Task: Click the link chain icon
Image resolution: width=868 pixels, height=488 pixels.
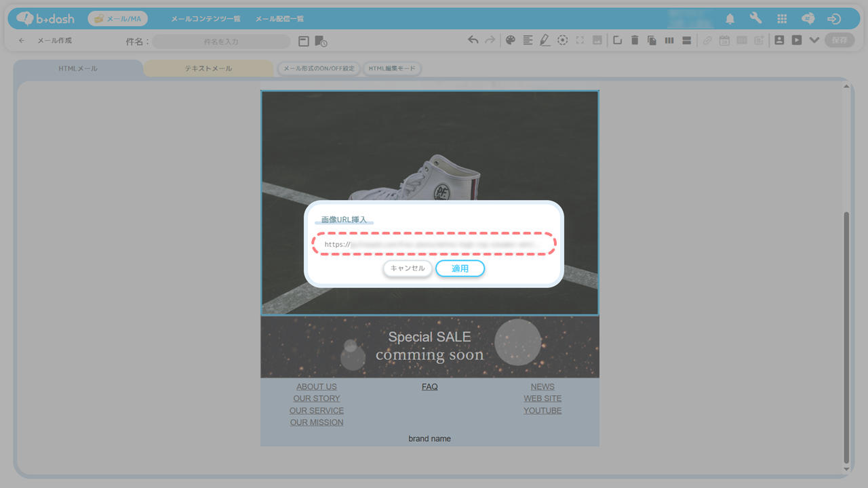Action: pyautogui.click(x=707, y=40)
